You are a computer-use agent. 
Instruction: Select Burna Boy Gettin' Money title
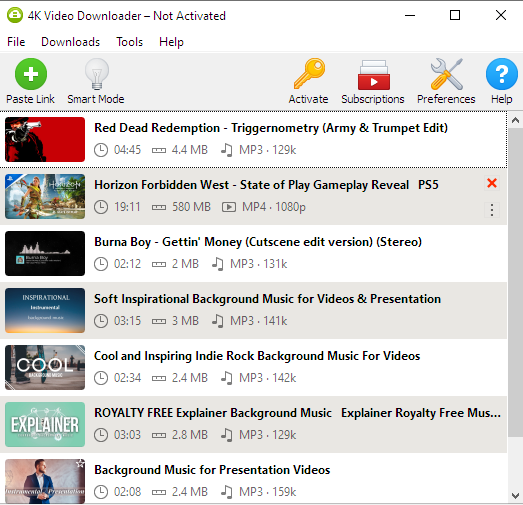point(258,242)
